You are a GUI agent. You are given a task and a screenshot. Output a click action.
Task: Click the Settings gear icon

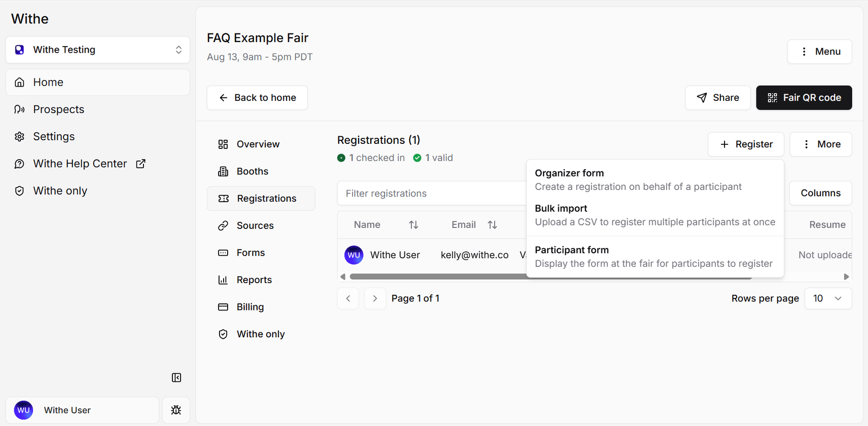point(19,137)
